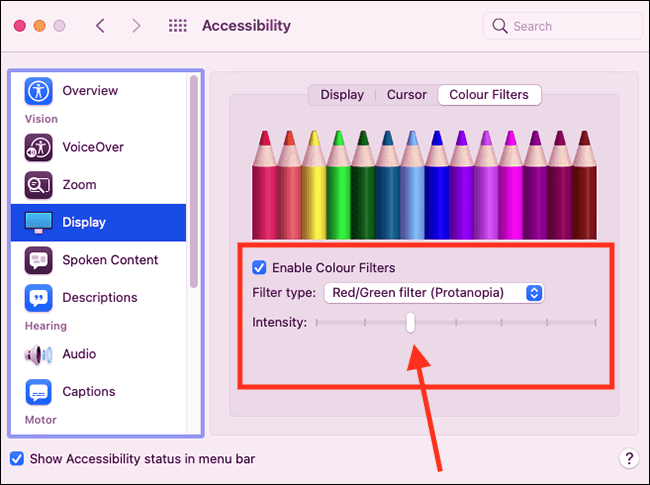Open the Zoom magnifier icon
650x485 pixels.
click(x=39, y=185)
